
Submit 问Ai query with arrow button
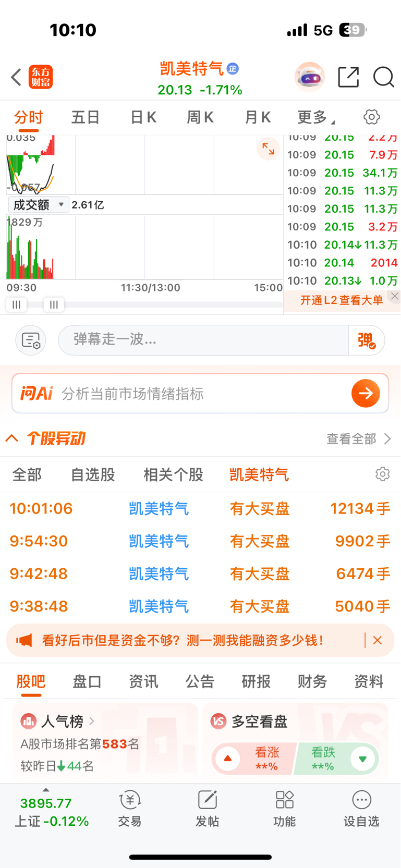(366, 393)
